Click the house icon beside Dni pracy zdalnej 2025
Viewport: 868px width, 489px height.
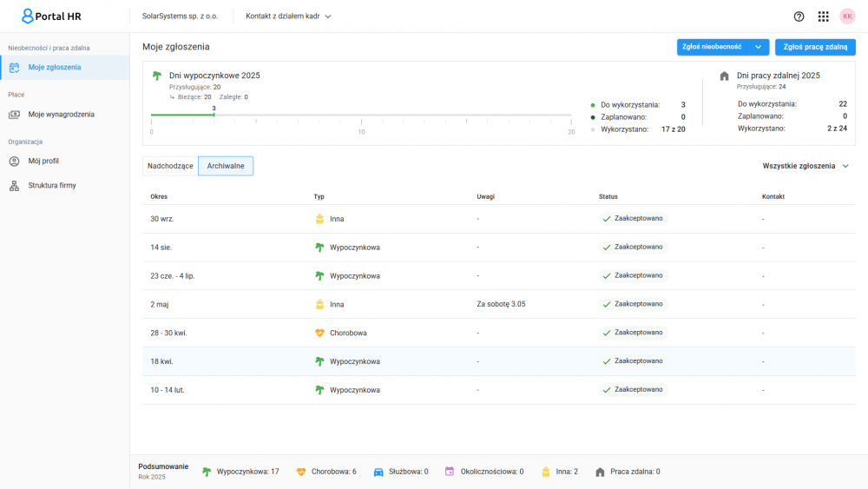pos(725,76)
